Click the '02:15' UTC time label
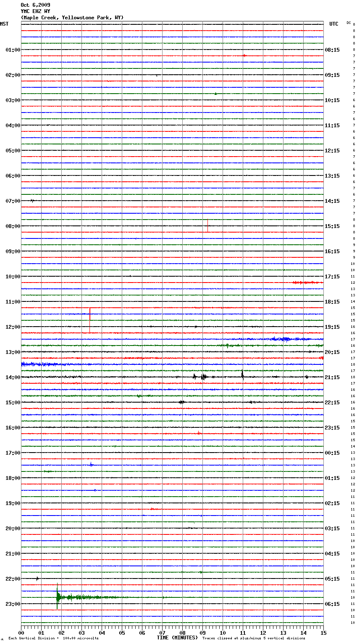 pos(332,503)
